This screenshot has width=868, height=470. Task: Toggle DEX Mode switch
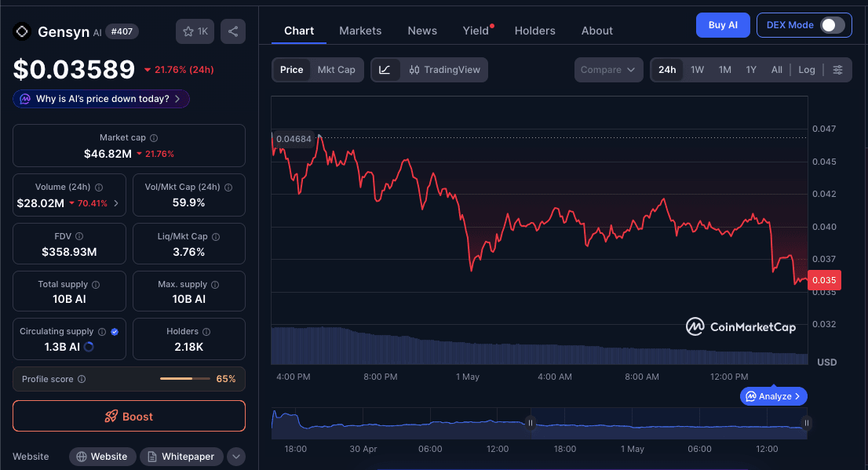[833, 25]
